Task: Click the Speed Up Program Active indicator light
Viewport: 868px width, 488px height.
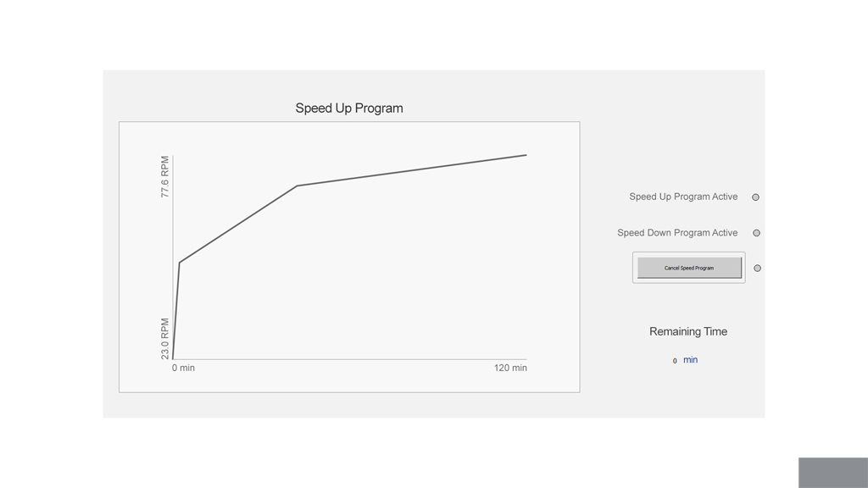Action: coord(755,197)
